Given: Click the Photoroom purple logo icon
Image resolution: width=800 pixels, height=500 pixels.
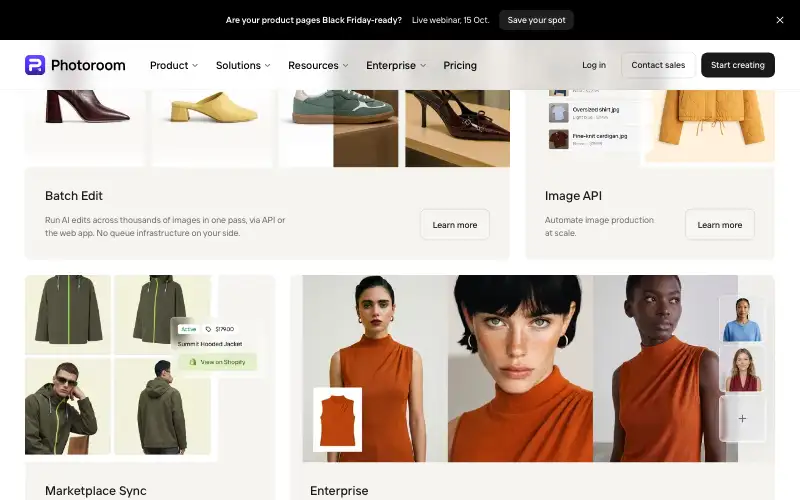Looking at the screenshot, I should click(35, 65).
